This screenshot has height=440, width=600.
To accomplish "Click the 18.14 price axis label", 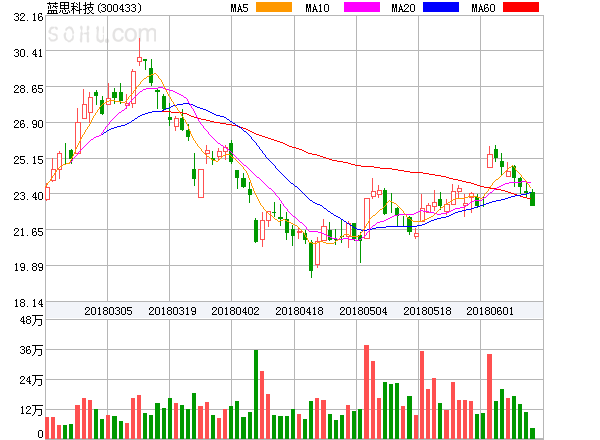I will click(28, 303).
